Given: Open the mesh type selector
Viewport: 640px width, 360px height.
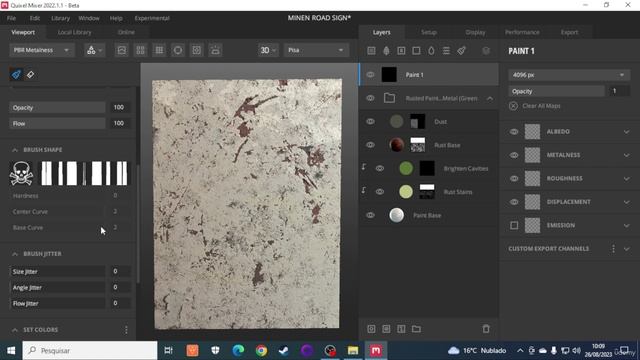Looking at the screenshot, I should tap(94, 50).
